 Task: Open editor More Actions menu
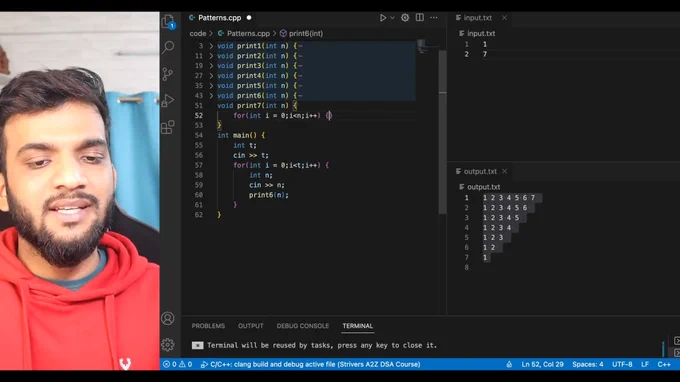point(434,18)
